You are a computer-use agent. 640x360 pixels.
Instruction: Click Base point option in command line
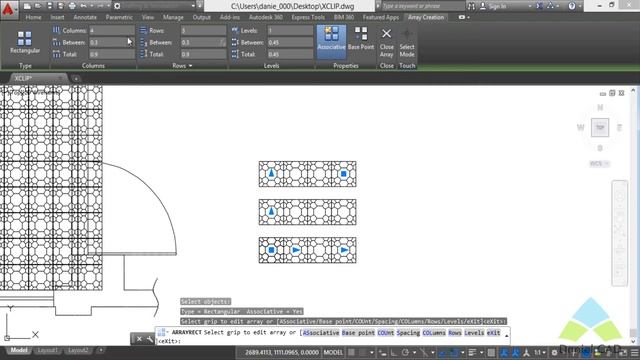click(358, 333)
